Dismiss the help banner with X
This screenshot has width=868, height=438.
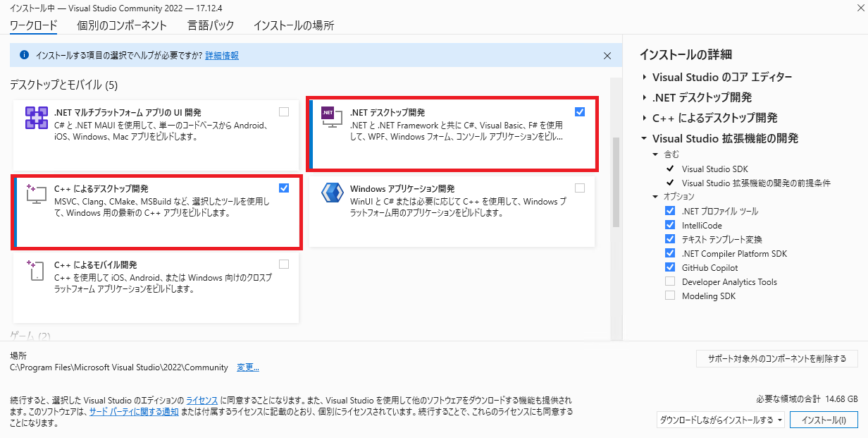pyautogui.click(x=607, y=56)
